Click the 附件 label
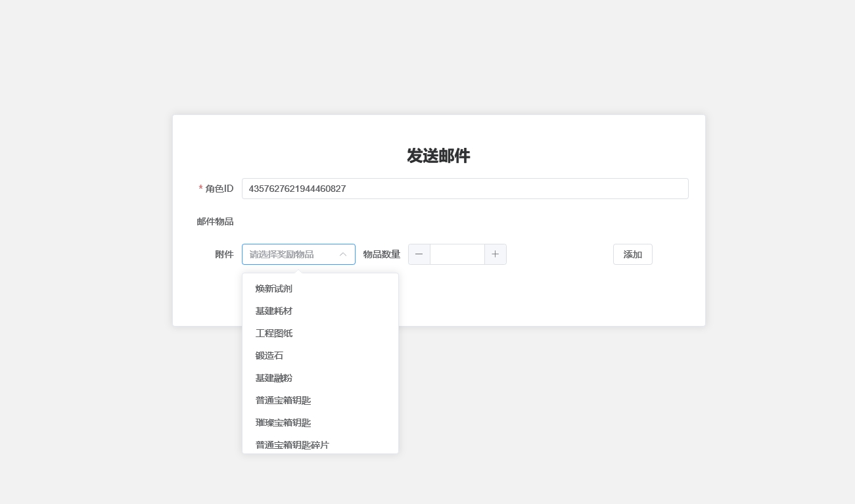The height and width of the screenshot is (504, 855). (x=224, y=254)
